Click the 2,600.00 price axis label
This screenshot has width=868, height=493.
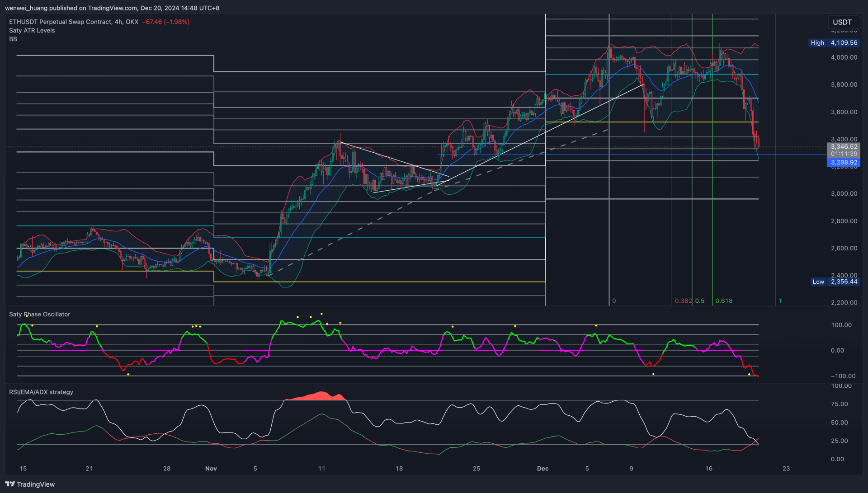pyautogui.click(x=844, y=248)
